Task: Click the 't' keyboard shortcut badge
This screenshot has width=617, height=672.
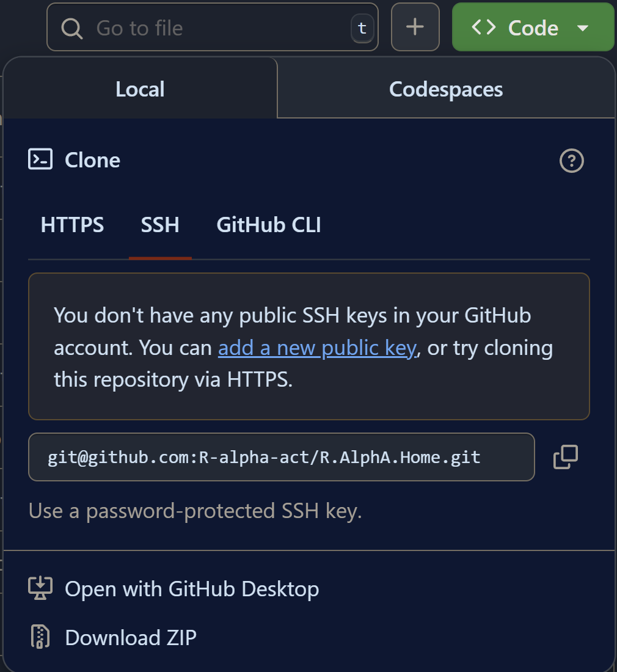Action: (362, 28)
